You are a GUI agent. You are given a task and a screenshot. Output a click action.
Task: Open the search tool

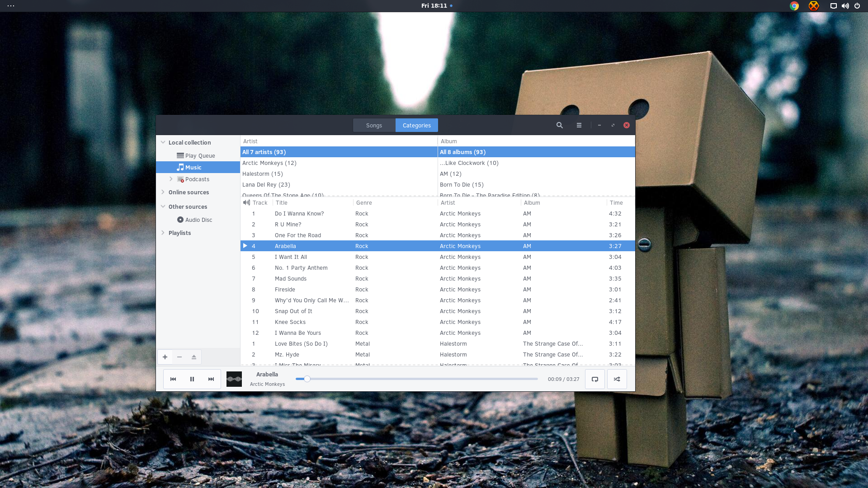point(560,125)
